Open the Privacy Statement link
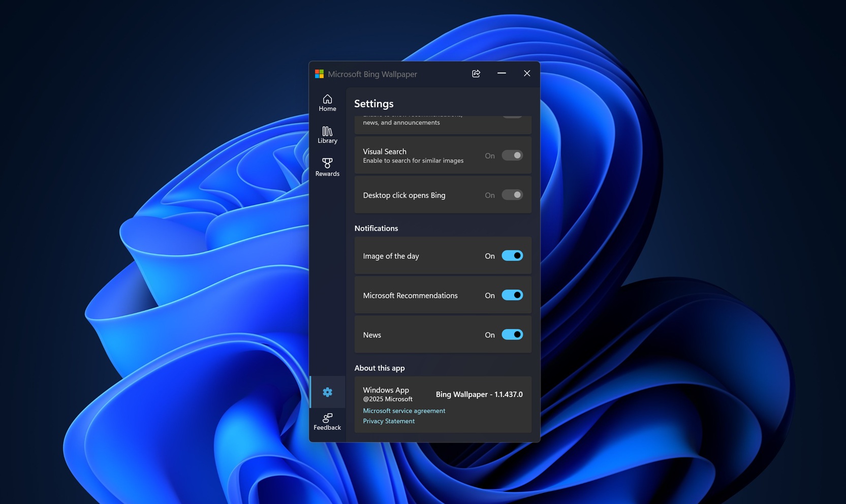This screenshot has height=504, width=846. pos(389,421)
